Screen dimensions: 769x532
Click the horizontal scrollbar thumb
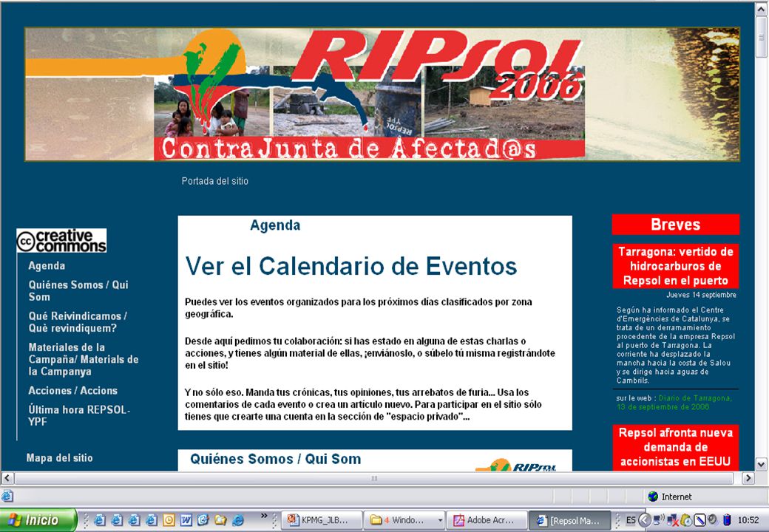pyautogui.click(x=375, y=477)
